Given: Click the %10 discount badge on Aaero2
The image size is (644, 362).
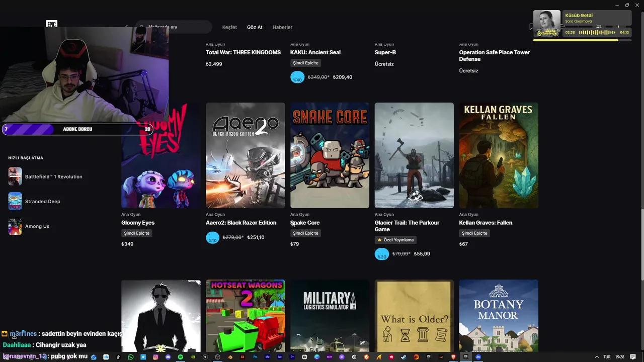Looking at the screenshot, I should (x=213, y=238).
